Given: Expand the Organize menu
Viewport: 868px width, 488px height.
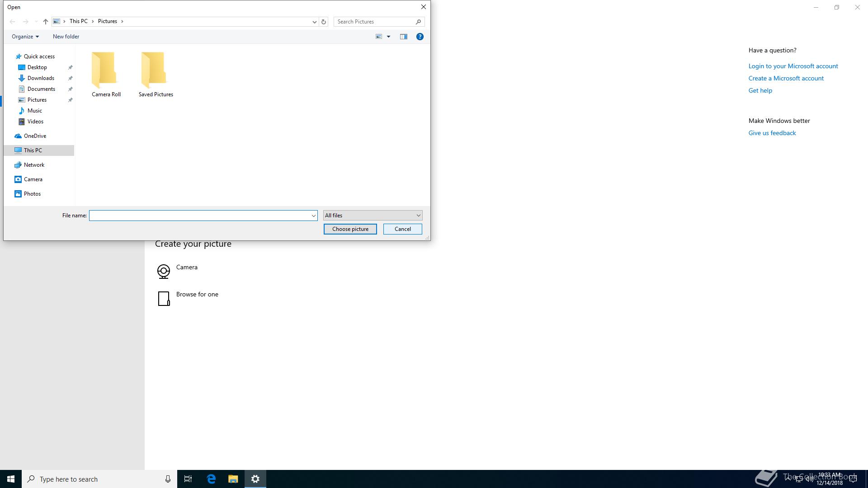Looking at the screenshot, I should 25,37.
